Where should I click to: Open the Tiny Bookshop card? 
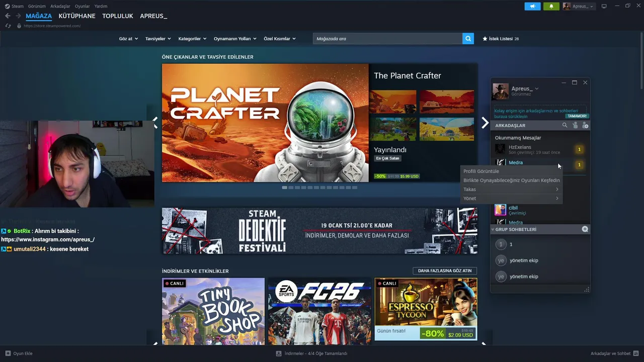pyautogui.click(x=213, y=310)
